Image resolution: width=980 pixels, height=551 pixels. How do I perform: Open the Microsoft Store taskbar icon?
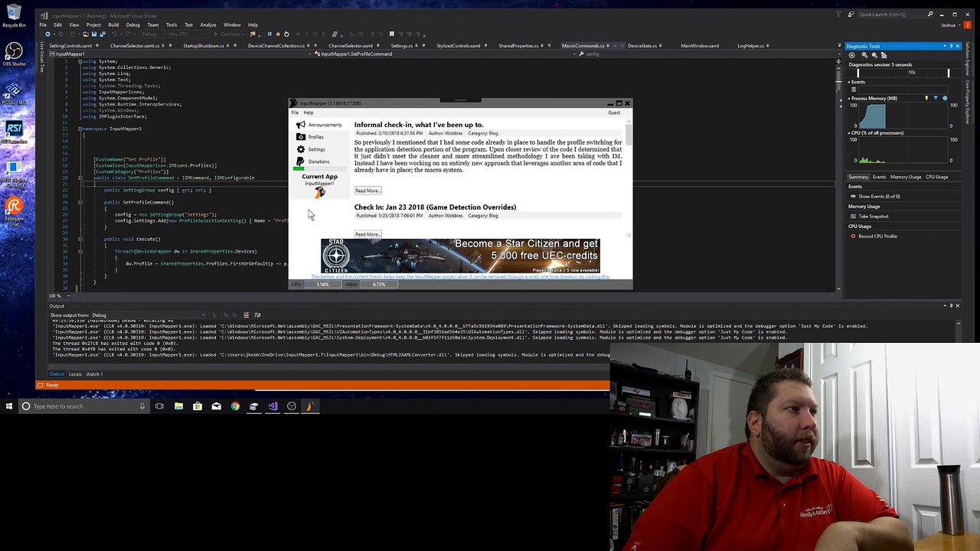[x=198, y=406]
